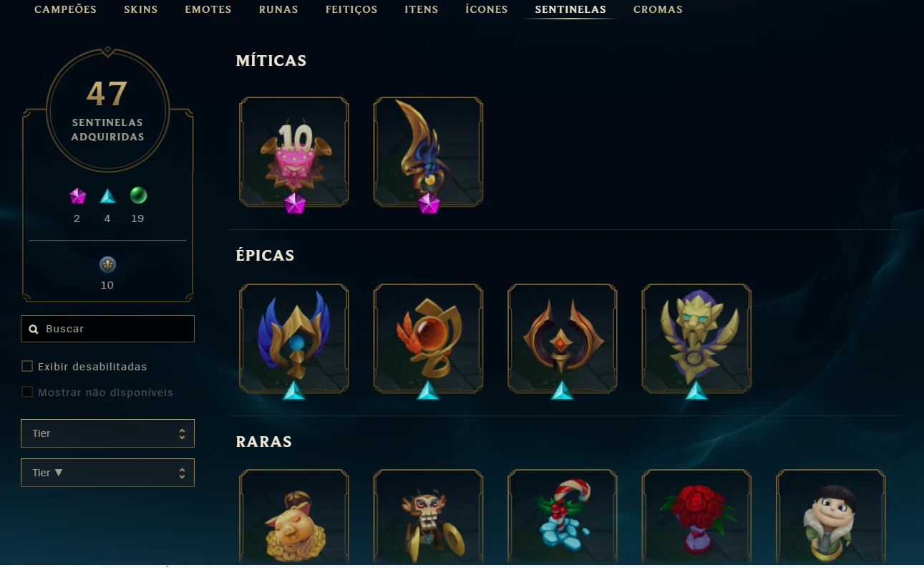Select the 10th anniversary cake ward
The width and height of the screenshot is (924, 568).
coord(294,152)
